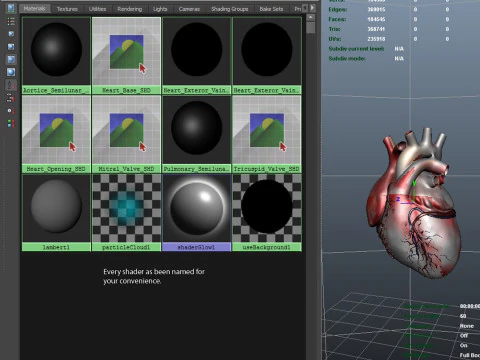Open the Materials tab

(x=35, y=9)
